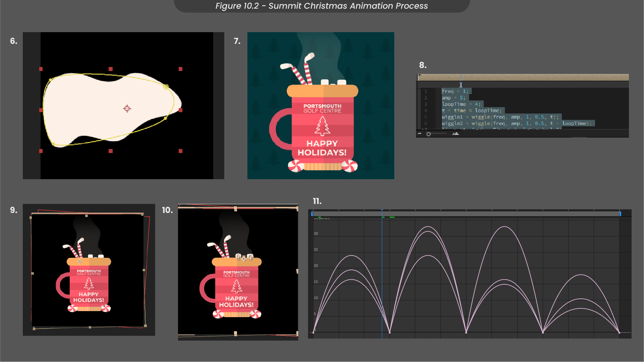This screenshot has width=644, height=362.
Task: Click code line 3 'loopTime = 4;'
Action: (x=461, y=104)
